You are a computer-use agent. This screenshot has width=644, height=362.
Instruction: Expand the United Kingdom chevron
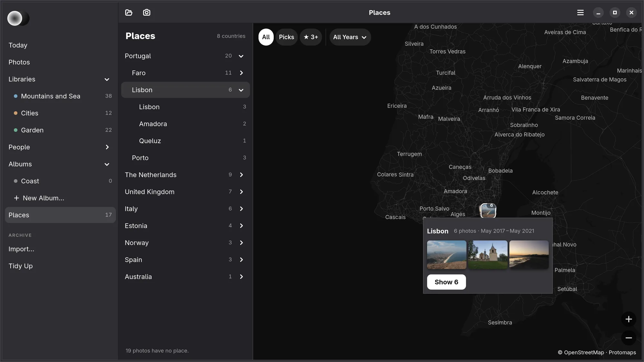tap(241, 192)
